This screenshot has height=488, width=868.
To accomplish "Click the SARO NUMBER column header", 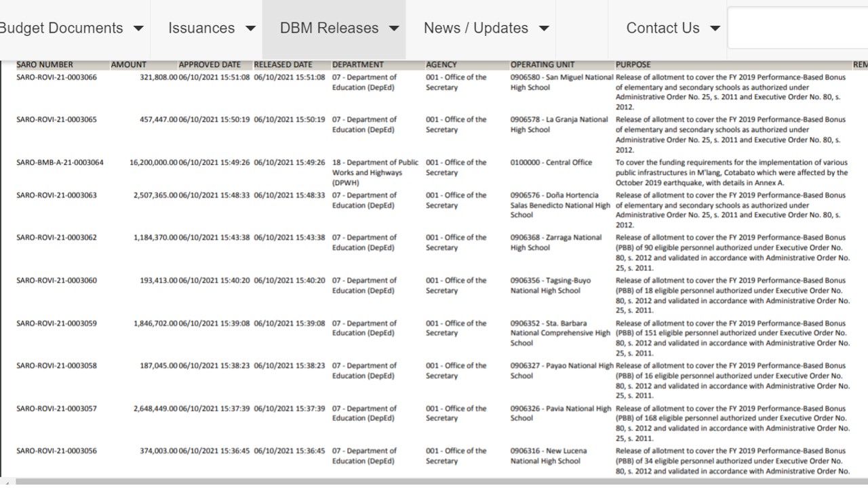I will (x=45, y=65).
